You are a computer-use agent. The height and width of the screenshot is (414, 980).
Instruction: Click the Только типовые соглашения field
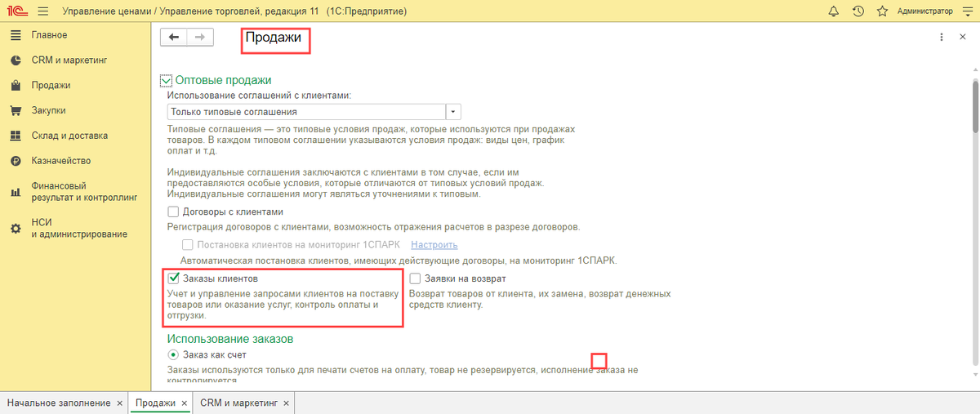[x=306, y=112]
